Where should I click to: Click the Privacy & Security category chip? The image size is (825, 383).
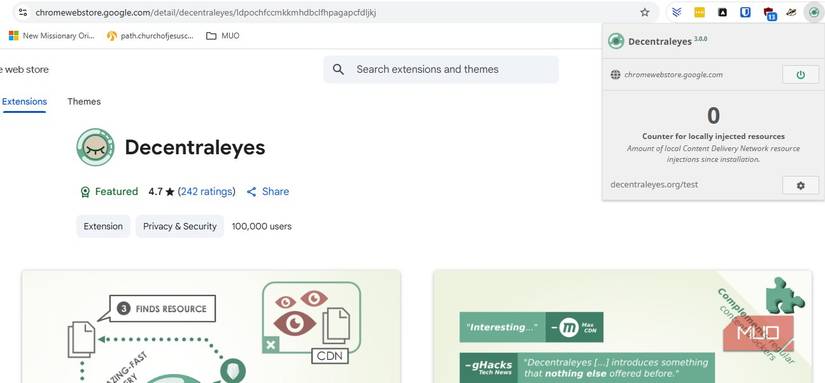click(x=180, y=226)
